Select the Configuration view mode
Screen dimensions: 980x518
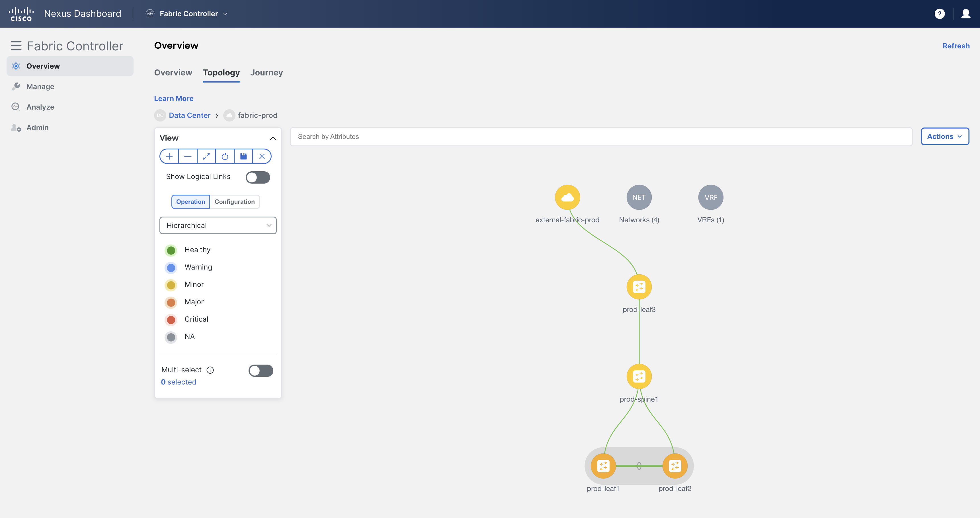click(x=234, y=202)
